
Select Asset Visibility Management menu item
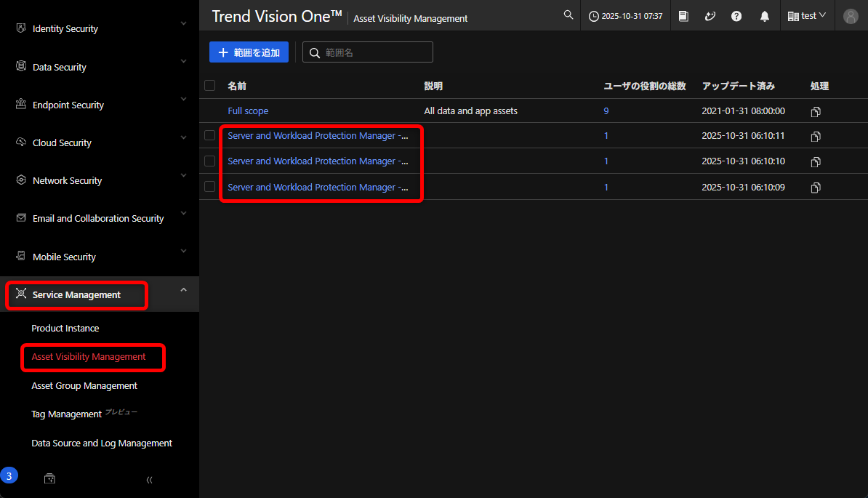tap(89, 357)
